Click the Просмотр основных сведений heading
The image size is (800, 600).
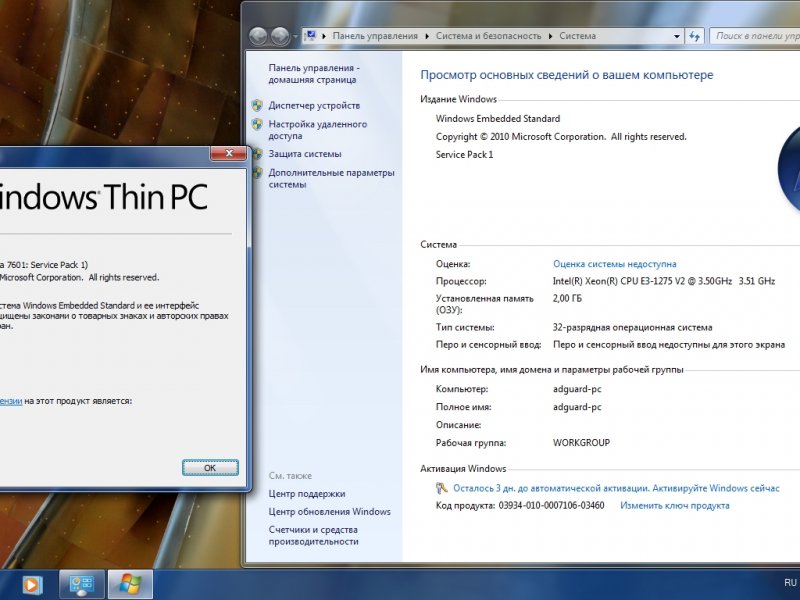click(567, 75)
